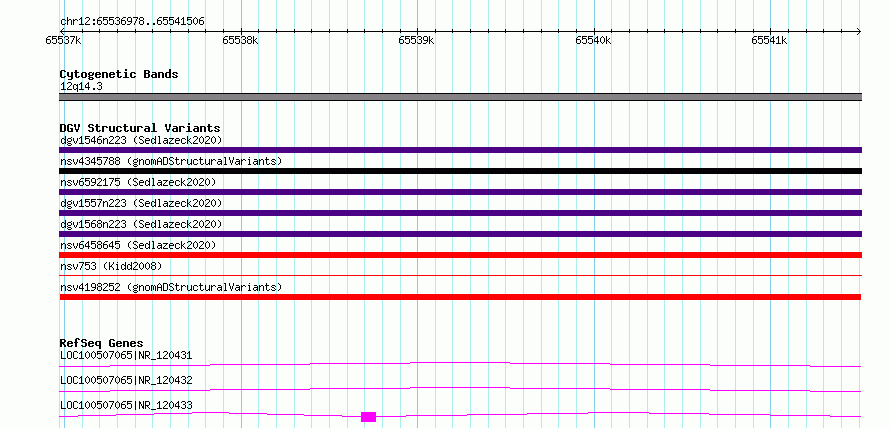The height and width of the screenshot is (428, 890).
Task: Select variant label nsv6592175 (Sedlazeck2020)
Action: pyautogui.click(x=138, y=182)
